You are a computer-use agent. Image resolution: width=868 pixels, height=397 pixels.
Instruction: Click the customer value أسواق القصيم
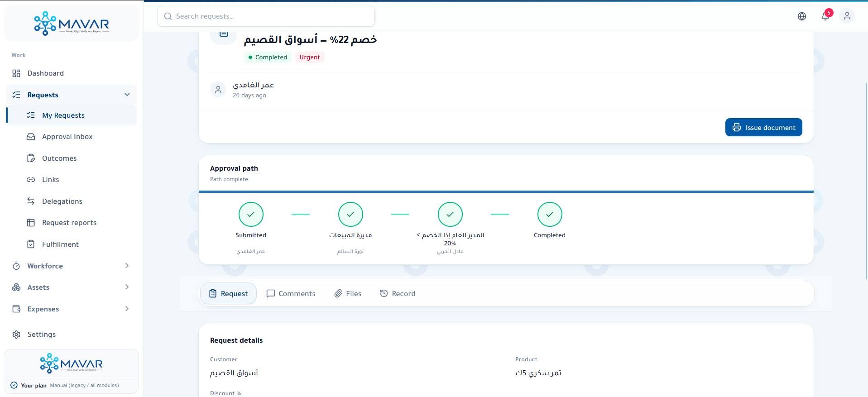point(234,373)
